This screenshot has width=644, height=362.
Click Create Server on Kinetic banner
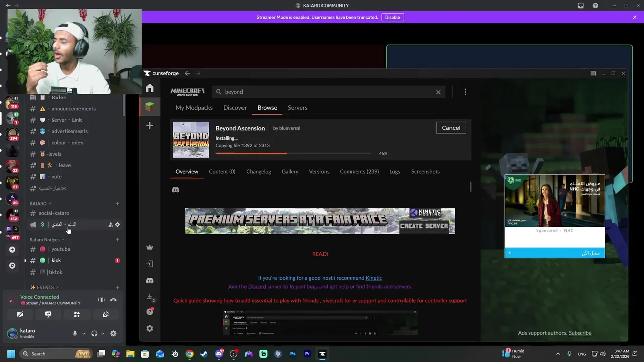click(424, 226)
